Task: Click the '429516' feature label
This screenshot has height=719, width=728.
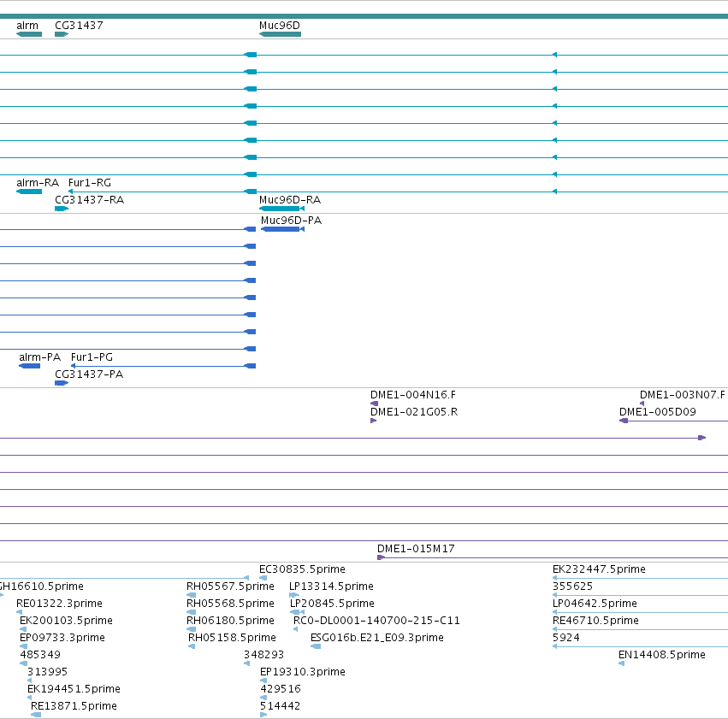Action: tap(281, 689)
